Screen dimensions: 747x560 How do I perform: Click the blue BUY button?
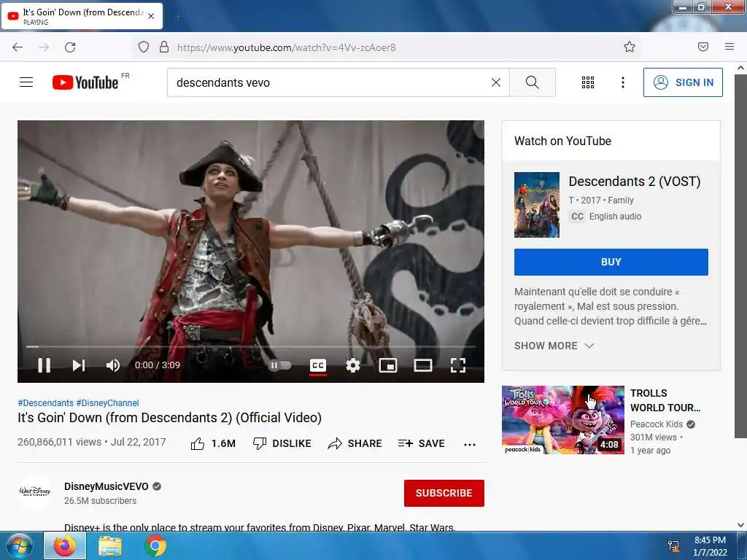tap(611, 262)
